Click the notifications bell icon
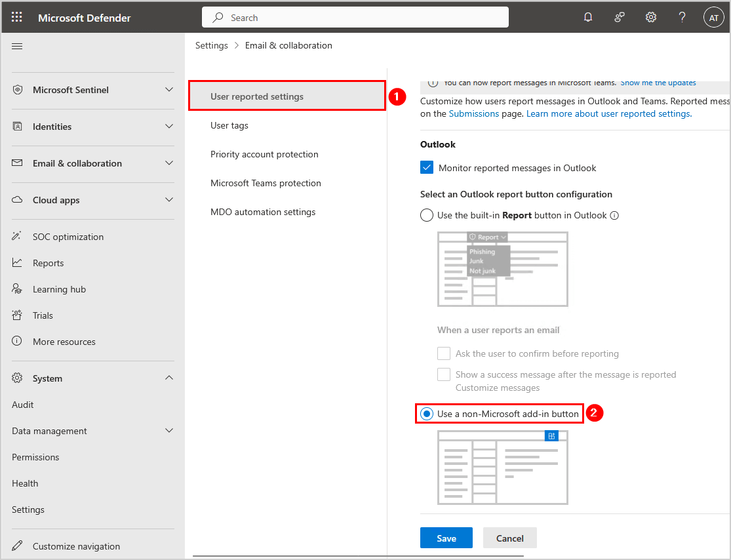 tap(588, 18)
